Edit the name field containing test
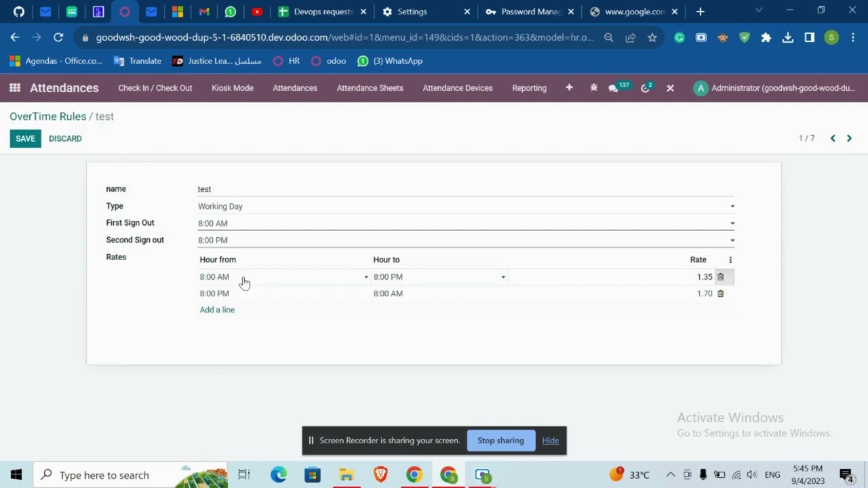The image size is (868, 488). 466,189
